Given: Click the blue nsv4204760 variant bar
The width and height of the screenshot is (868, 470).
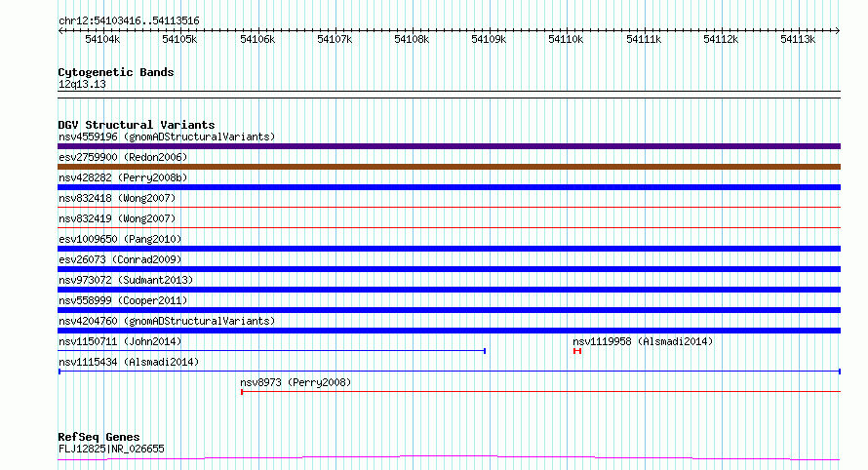Looking at the screenshot, I should [449, 331].
